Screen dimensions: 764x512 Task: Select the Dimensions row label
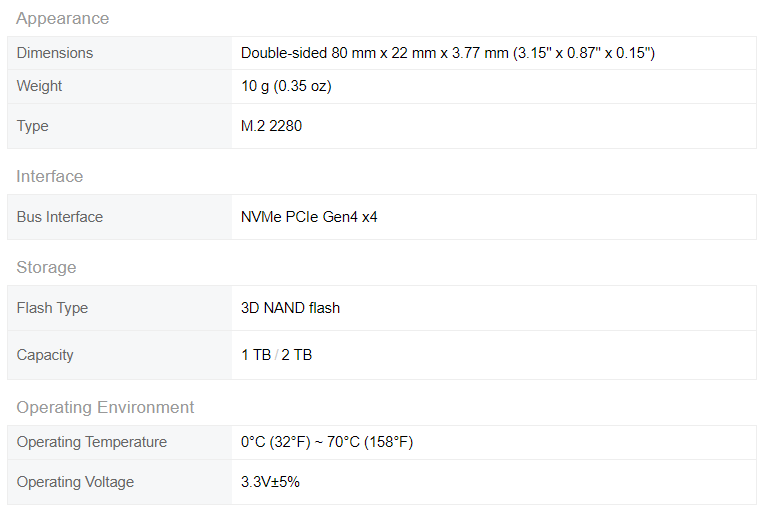pos(55,53)
